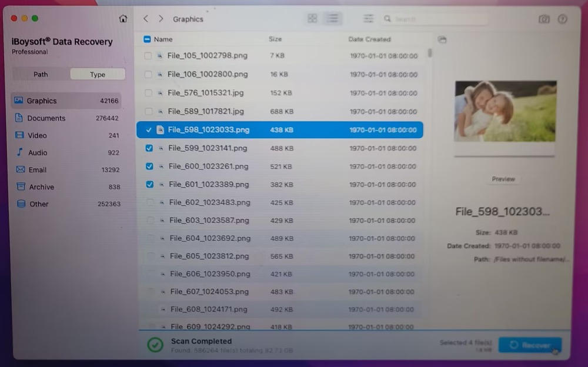Uncheck the box for File_600_1023261.png

pyautogui.click(x=149, y=166)
